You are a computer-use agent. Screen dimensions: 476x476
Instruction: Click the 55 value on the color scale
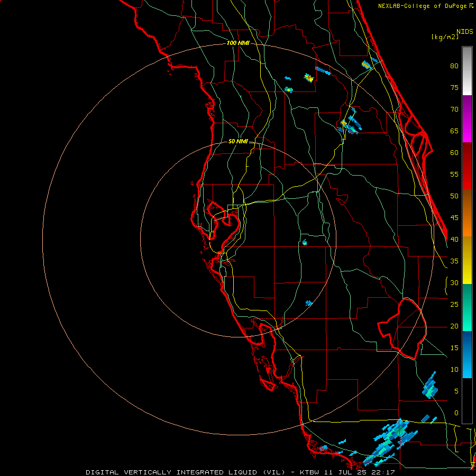pos(454,174)
